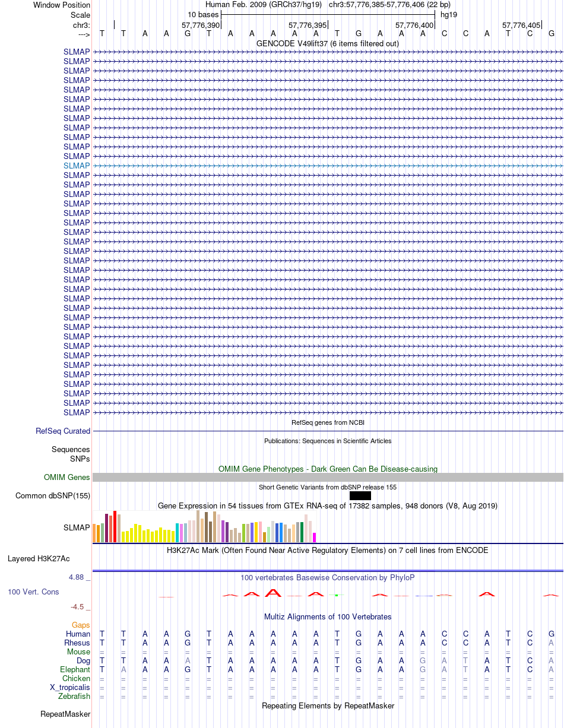The height and width of the screenshot is (728, 564).
Task: Click the OMIM Genes side label
Action: (67, 477)
